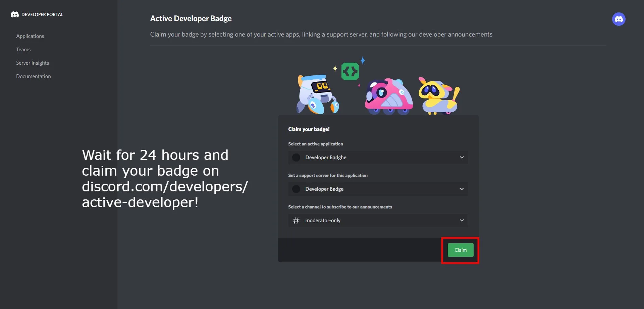Expand the active application dropdown
This screenshot has width=644, height=309.
(x=378, y=158)
